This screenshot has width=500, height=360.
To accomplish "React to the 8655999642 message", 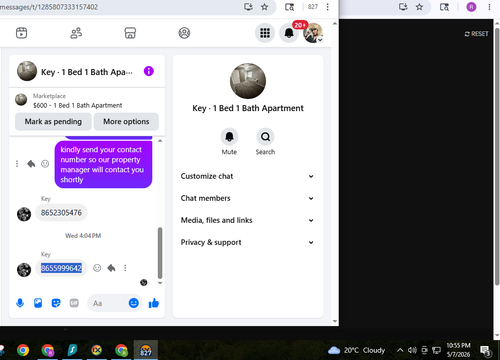I will (97, 268).
